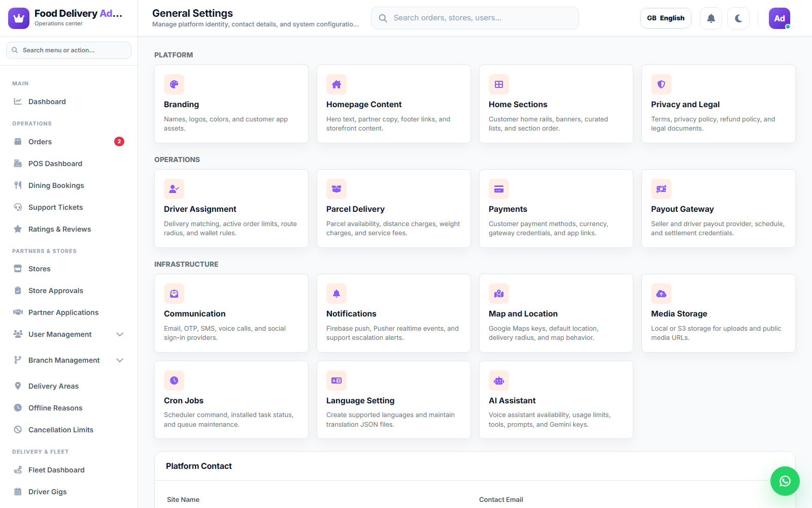Click the Site Name label
Screen dimensions: 812x508
click(183, 500)
